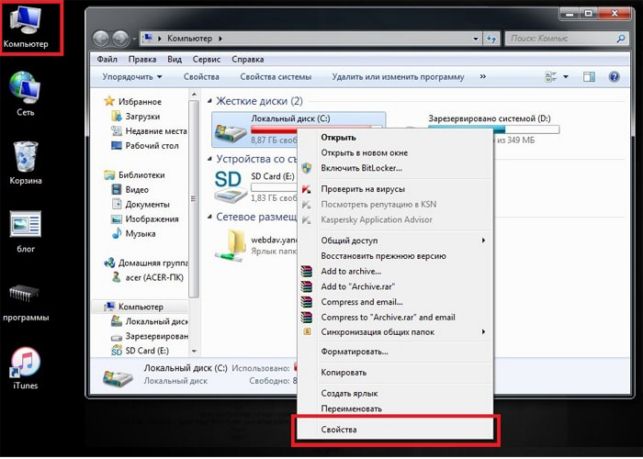
Task: Click the Kaspersky icon beside Проверить на вирусы
Action: (306, 189)
